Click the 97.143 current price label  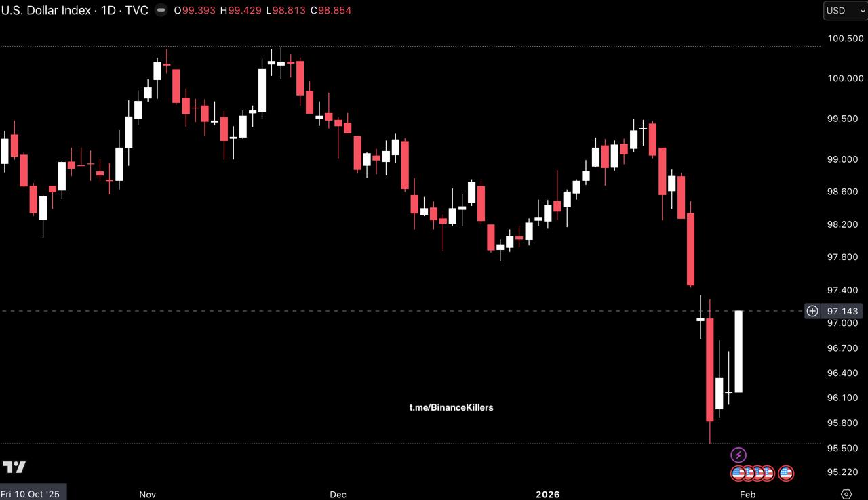[843, 311]
